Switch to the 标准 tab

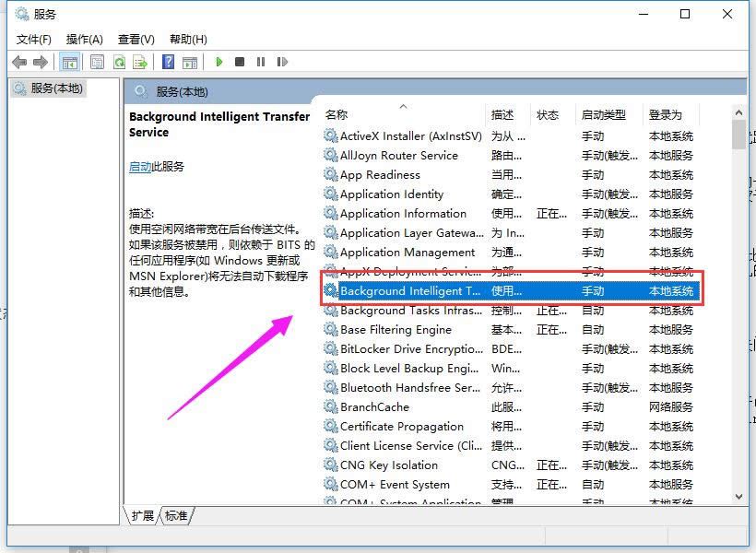click(176, 516)
